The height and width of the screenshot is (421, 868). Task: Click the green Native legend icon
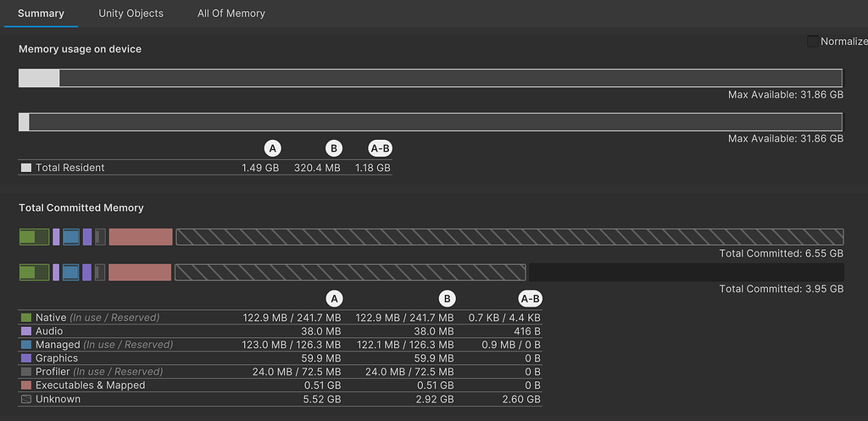pyautogui.click(x=25, y=318)
